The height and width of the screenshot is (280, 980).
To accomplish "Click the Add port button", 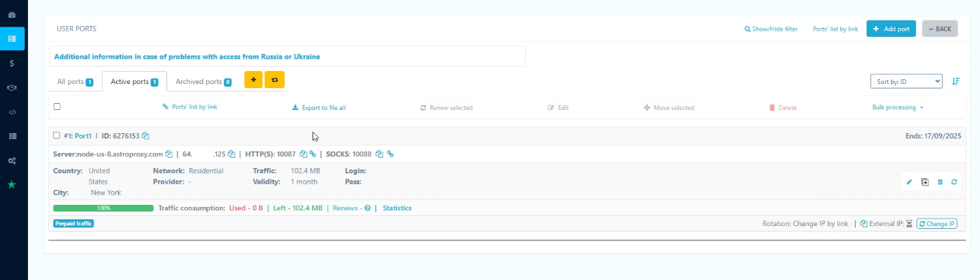I will click(891, 29).
